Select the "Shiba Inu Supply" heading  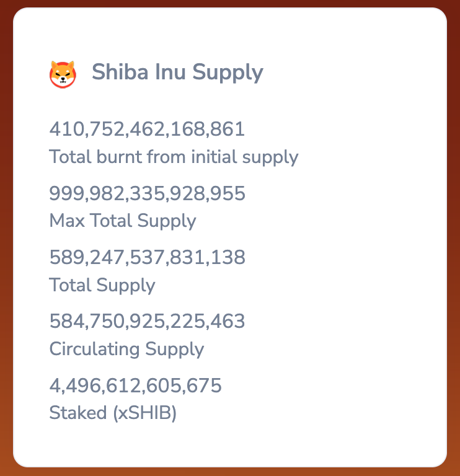coord(177,73)
